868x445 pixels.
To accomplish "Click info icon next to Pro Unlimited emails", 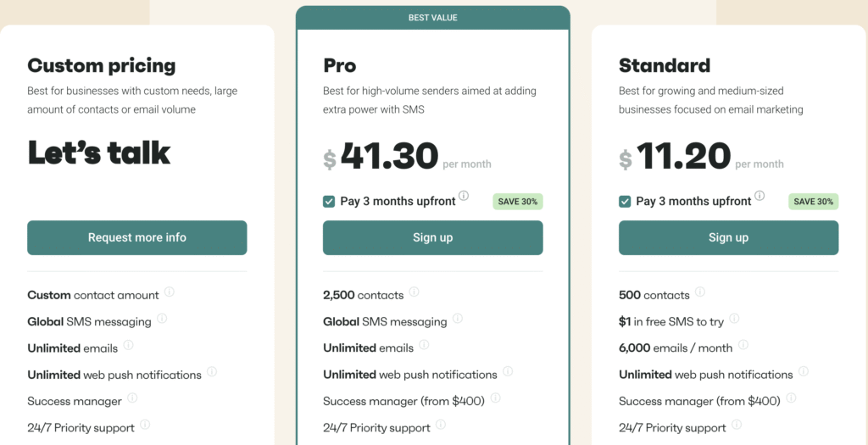I will [424, 345].
